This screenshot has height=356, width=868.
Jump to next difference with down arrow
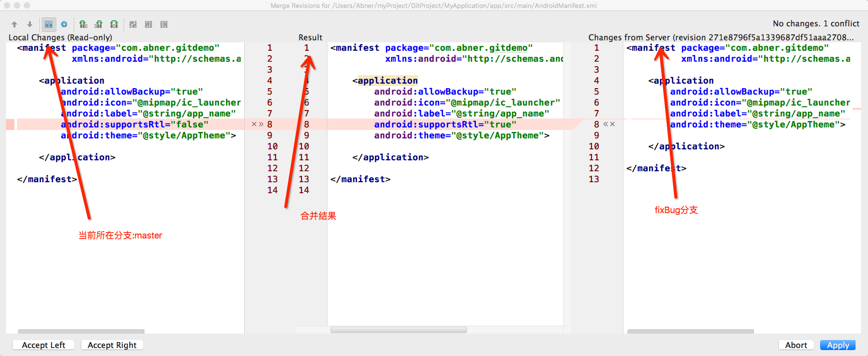pos(30,24)
